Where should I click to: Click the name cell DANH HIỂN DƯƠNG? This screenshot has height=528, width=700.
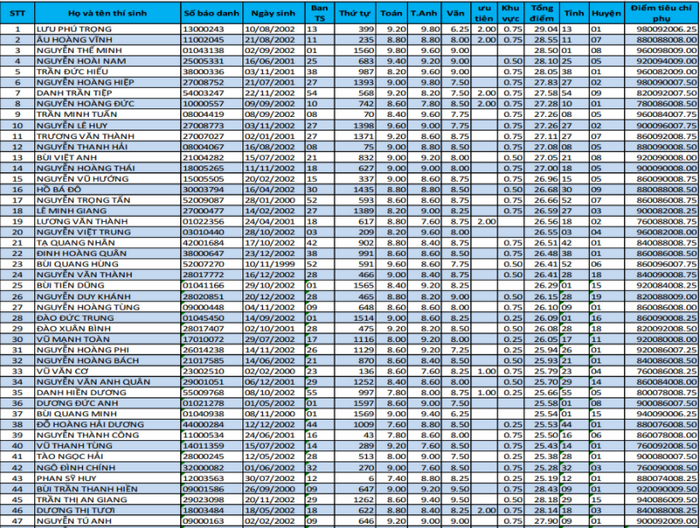click(x=108, y=393)
